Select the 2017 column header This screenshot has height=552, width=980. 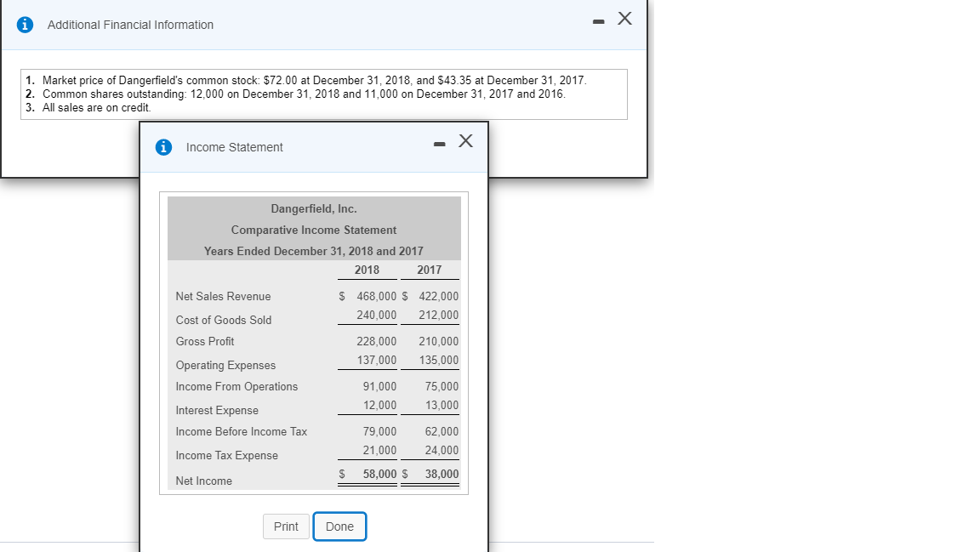(430, 270)
